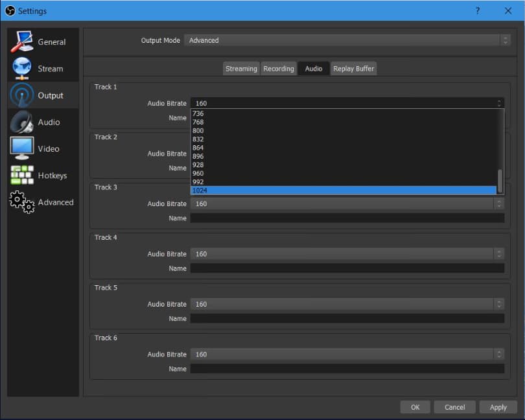Choose 768 from the bitrate list
The height and width of the screenshot is (420, 525).
[344, 122]
